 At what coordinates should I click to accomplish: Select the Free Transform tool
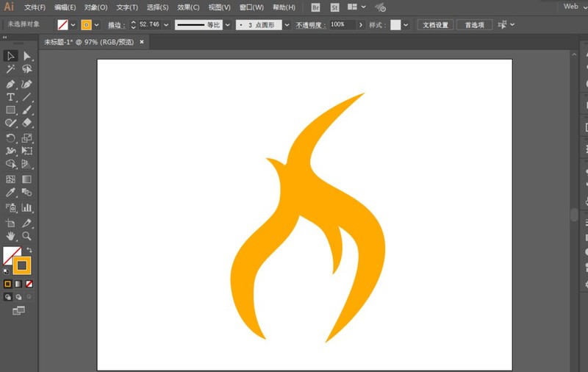pyautogui.click(x=26, y=151)
